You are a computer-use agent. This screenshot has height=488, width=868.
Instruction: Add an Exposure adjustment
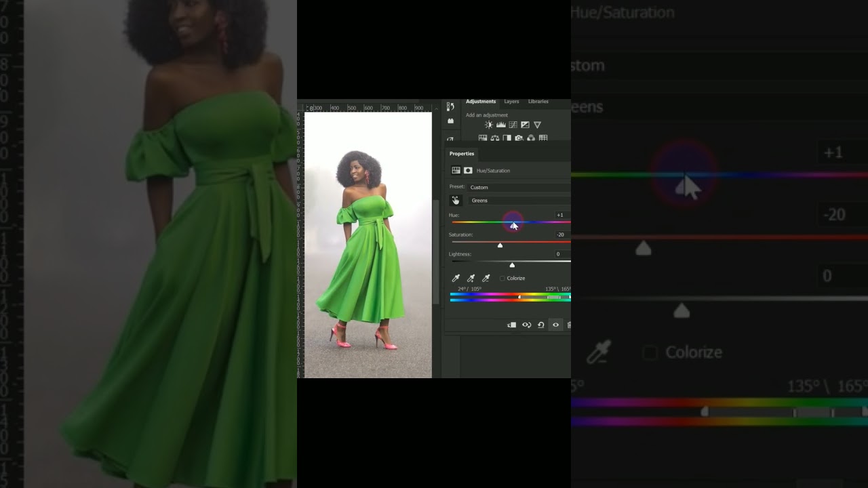[525, 125]
